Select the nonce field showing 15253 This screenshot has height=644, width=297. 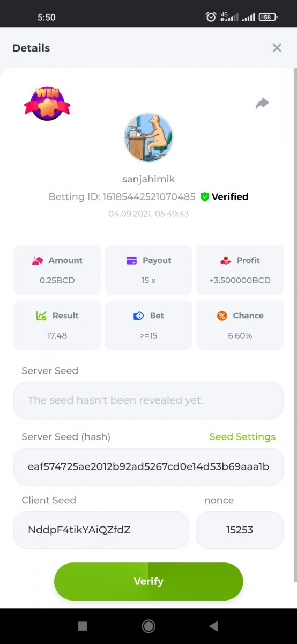240,530
